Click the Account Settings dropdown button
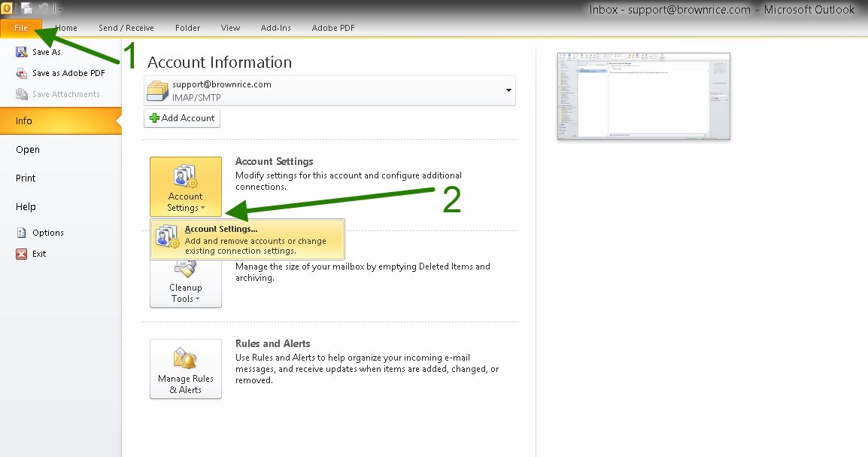This screenshot has height=457, width=868. 186,187
